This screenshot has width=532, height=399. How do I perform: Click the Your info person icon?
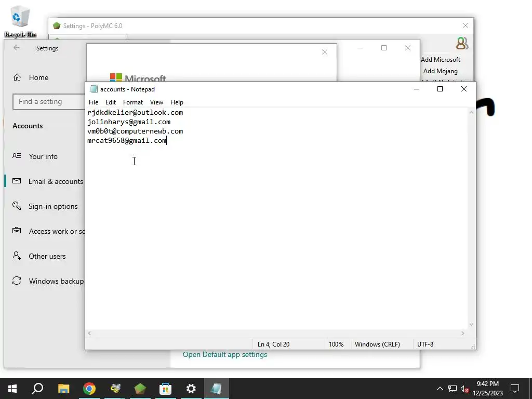click(x=17, y=156)
